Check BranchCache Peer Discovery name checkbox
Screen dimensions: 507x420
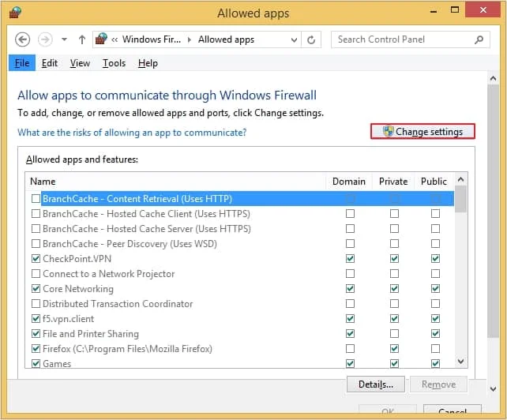point(36,243)
